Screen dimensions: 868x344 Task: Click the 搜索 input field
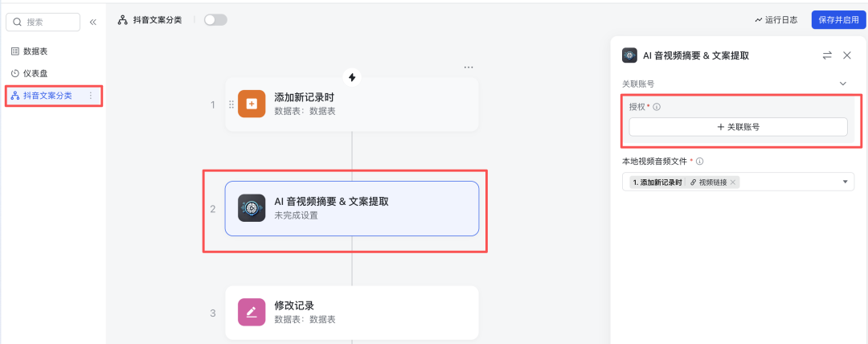(x=48, y=23)
